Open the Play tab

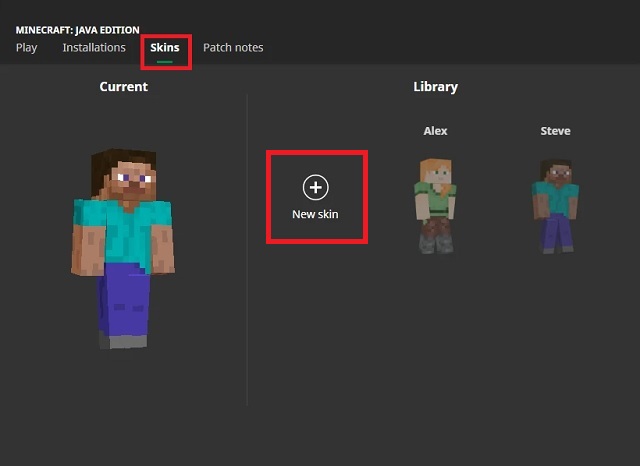point(27,48)
